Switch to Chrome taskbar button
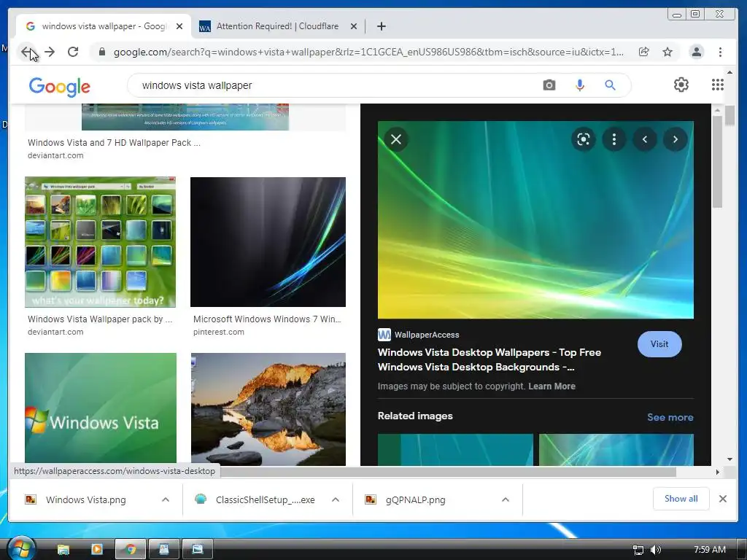747x560 pixels. 131,550
